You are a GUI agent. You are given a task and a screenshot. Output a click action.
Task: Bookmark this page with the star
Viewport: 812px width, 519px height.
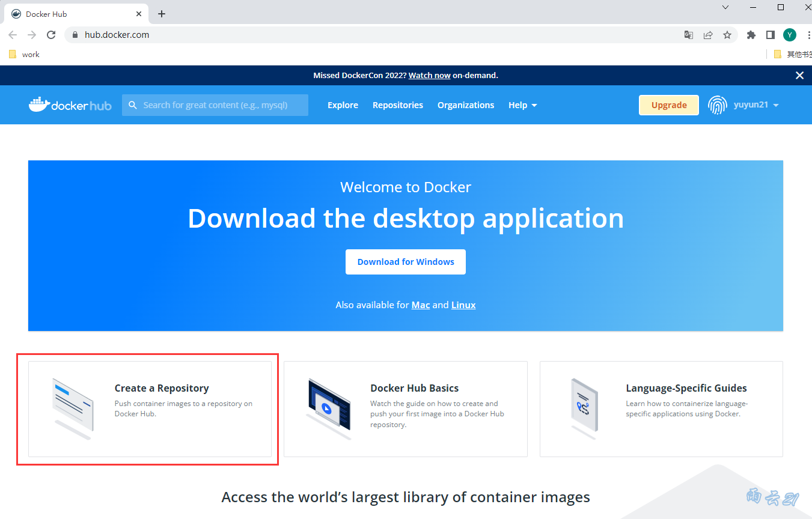727,35
